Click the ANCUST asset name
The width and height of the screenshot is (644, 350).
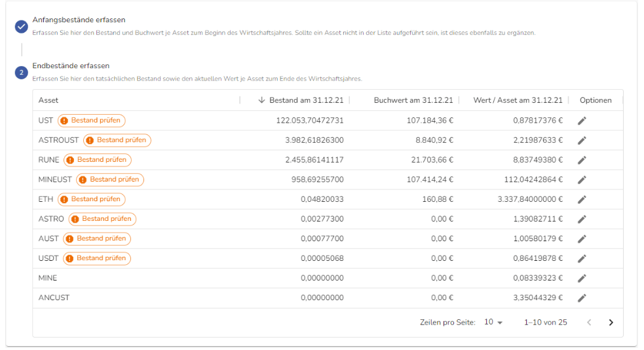point(54,298)
